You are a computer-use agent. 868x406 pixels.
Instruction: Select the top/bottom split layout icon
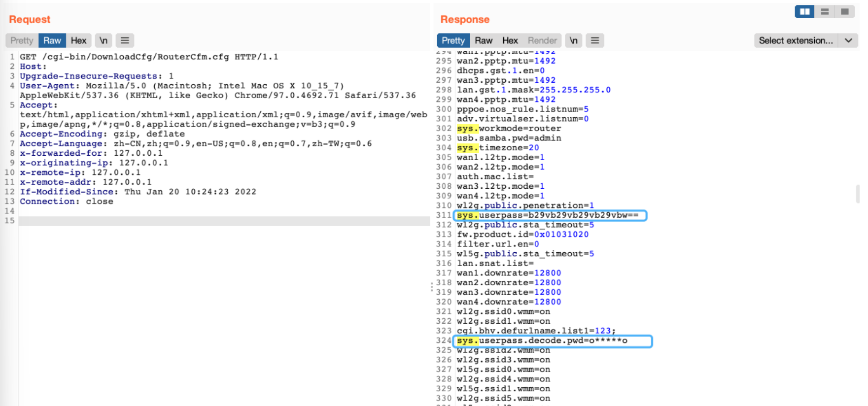pyautogui.click(x=825, y=11)
